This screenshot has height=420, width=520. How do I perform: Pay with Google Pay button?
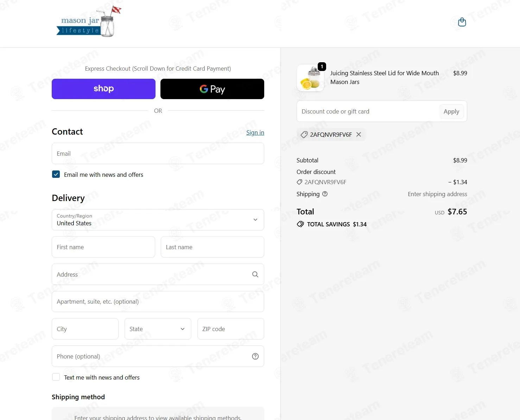(212, 89)
